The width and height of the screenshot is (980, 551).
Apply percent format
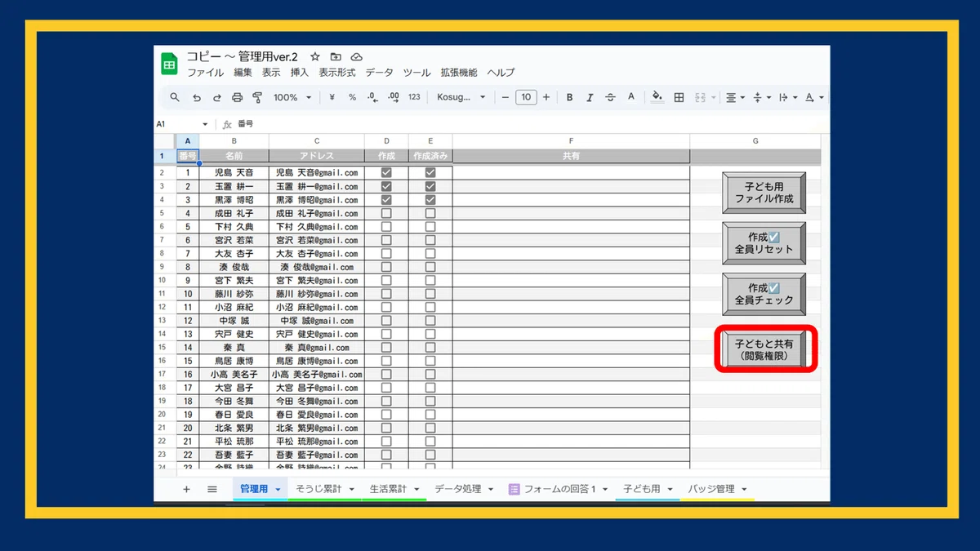(x=352, y=97)
